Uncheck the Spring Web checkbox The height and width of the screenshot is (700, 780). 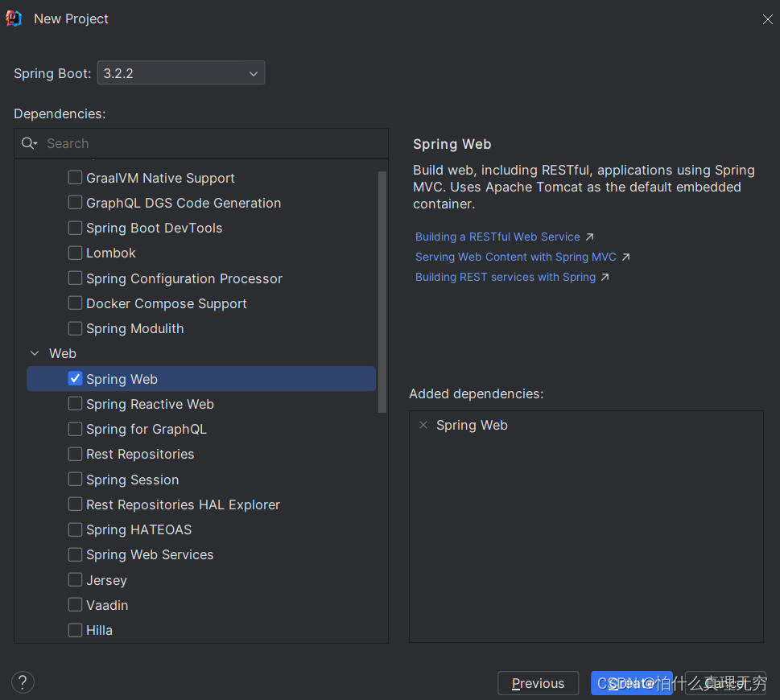75,378
